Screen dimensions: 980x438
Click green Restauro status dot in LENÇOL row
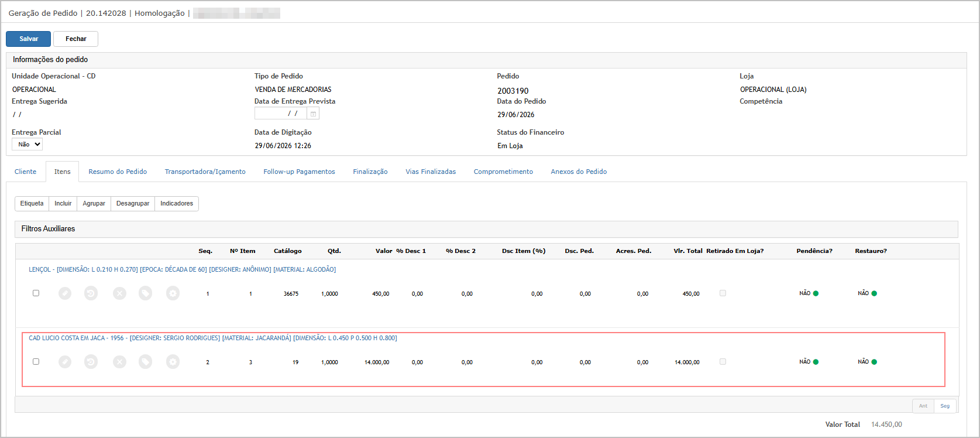point(874,293)
